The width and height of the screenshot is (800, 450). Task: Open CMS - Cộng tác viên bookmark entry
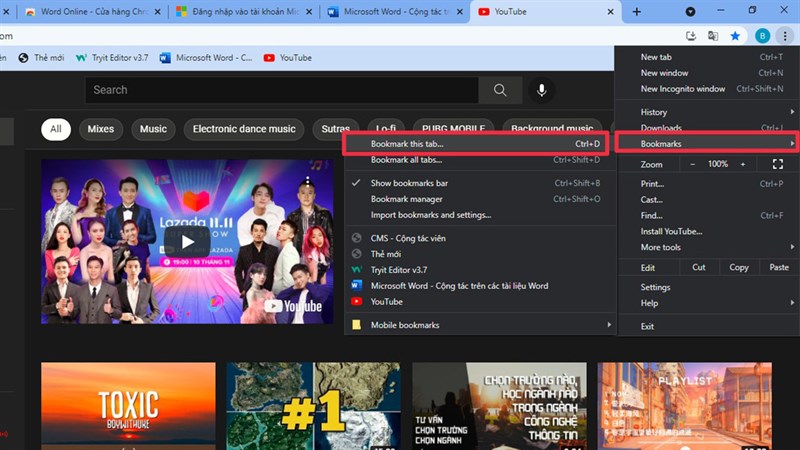480,238
